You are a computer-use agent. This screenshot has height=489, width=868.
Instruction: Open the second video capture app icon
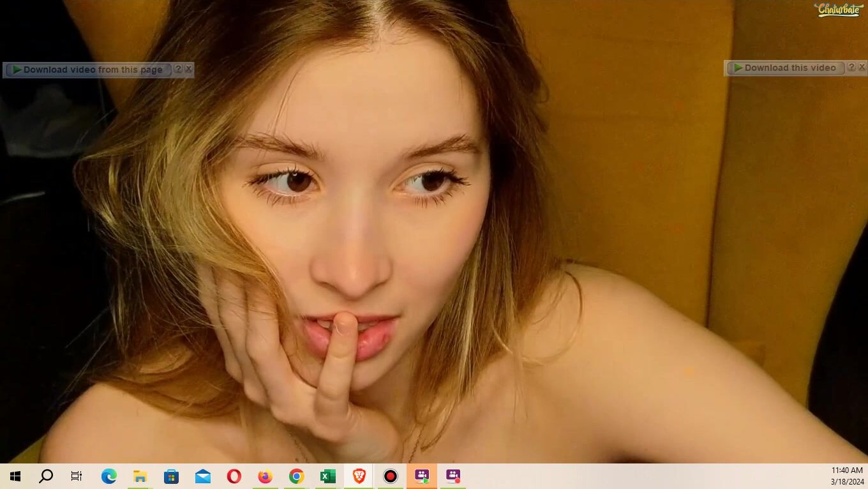[x=453, y=476]
